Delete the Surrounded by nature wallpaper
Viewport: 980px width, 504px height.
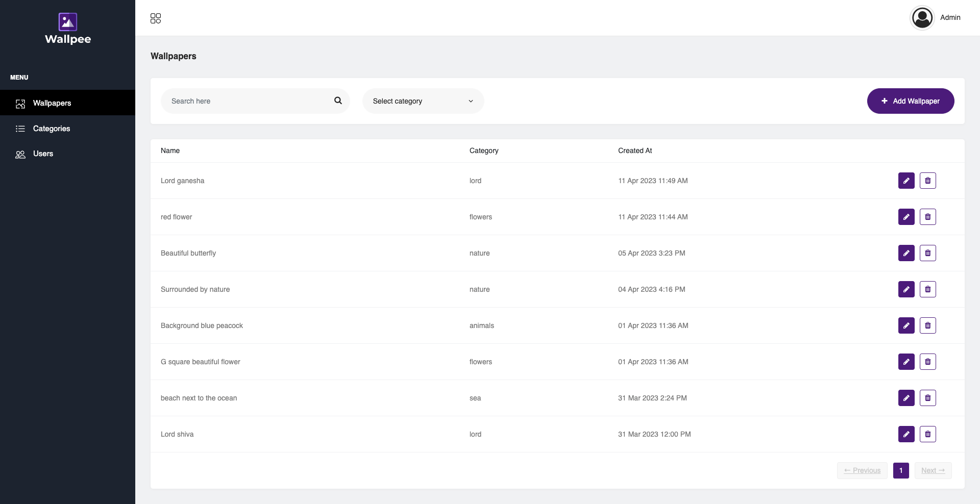click(x=927, y=289)
